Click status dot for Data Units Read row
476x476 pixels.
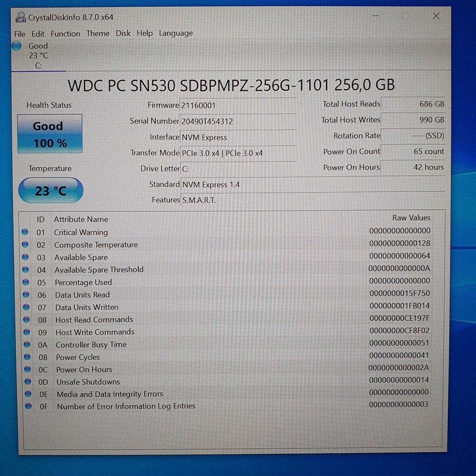pyautogui.click(x=26, y=295)
